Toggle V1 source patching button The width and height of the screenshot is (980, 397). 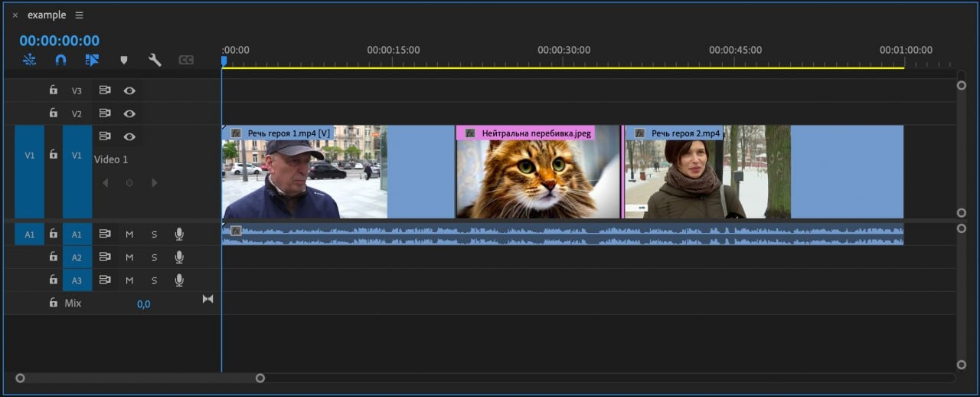29,172
